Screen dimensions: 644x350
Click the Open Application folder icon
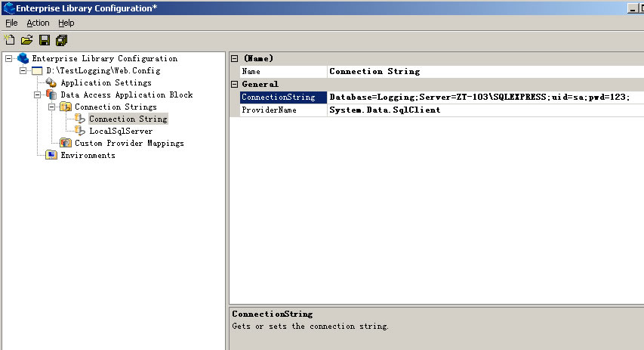pyautogui.click(x=26, y=40)
